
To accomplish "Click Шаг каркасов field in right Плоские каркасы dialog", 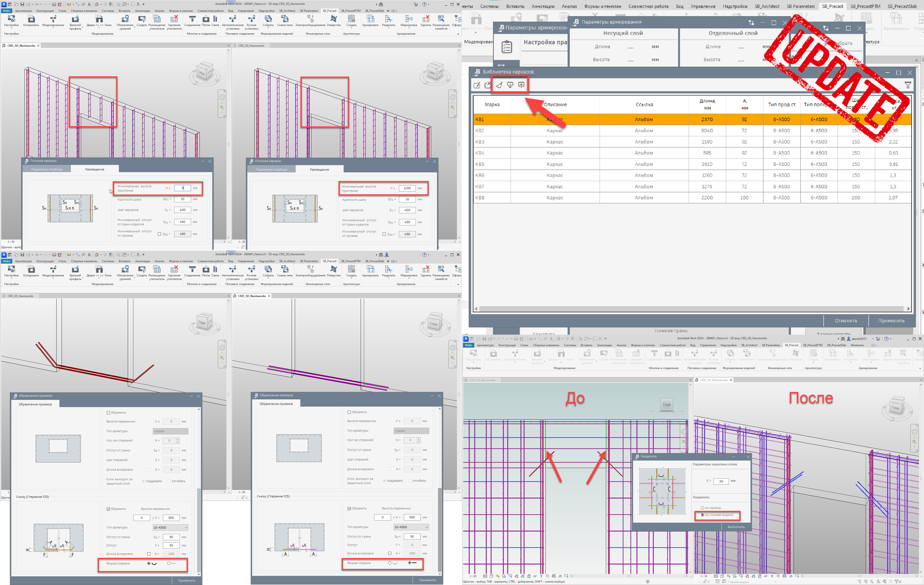I will point(407,210).
